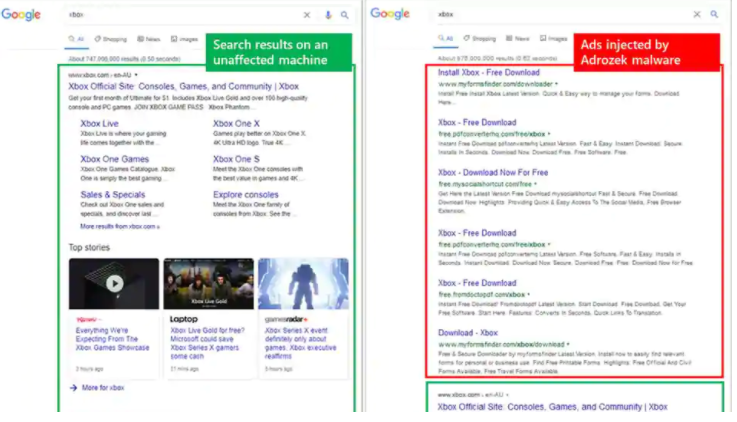Open the Explore consoles sitelink

[245, 195]
